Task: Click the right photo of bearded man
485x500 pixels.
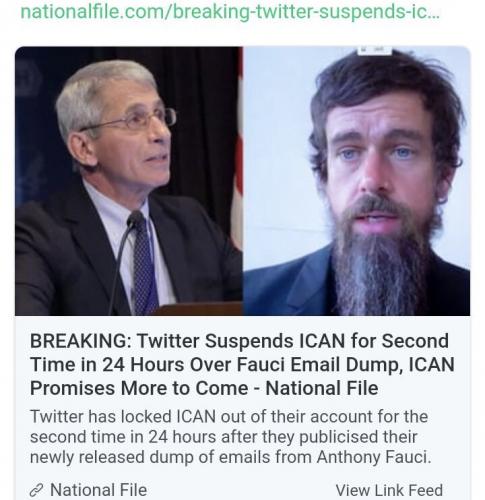Action: pos(357,181)
